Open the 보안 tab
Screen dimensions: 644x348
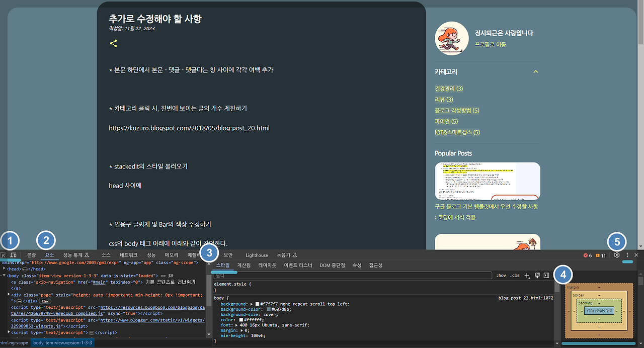coord(228,255)
